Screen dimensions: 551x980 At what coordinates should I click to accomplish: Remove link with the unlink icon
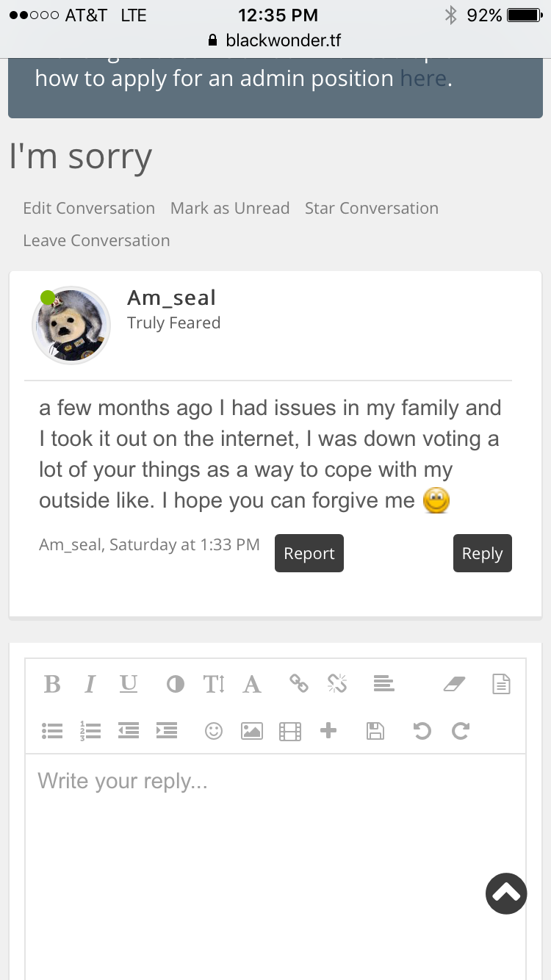336,684
